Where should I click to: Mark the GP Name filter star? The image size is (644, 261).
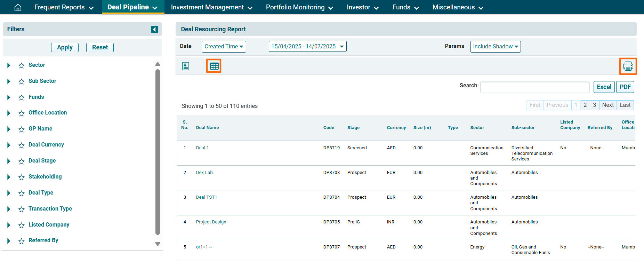pos(22,129)
